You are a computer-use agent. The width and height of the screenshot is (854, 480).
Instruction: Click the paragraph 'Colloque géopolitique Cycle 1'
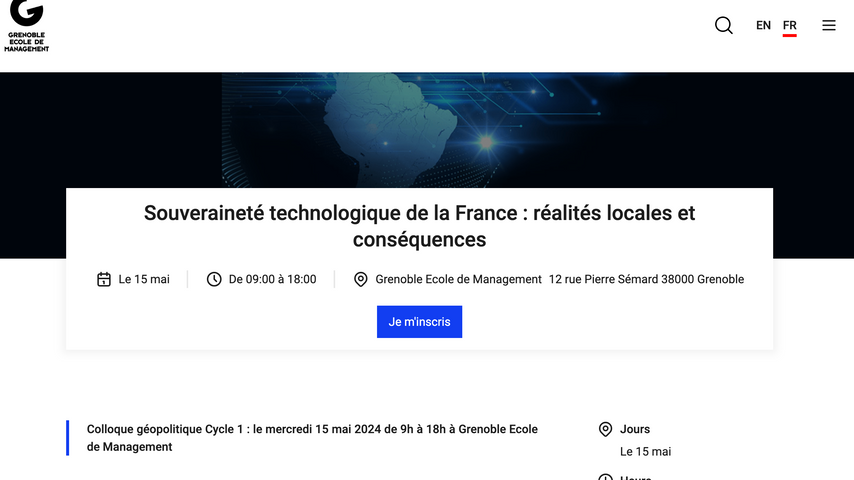coord(312,438)
